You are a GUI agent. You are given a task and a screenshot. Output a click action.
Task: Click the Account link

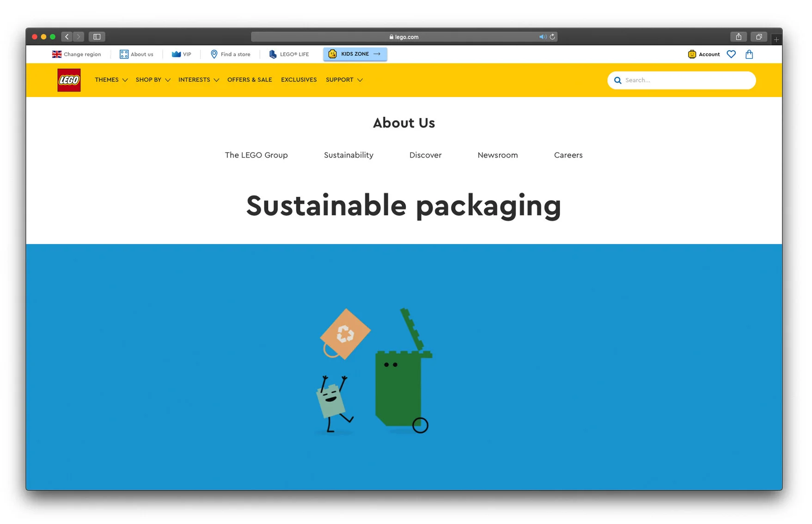[709, 54]
